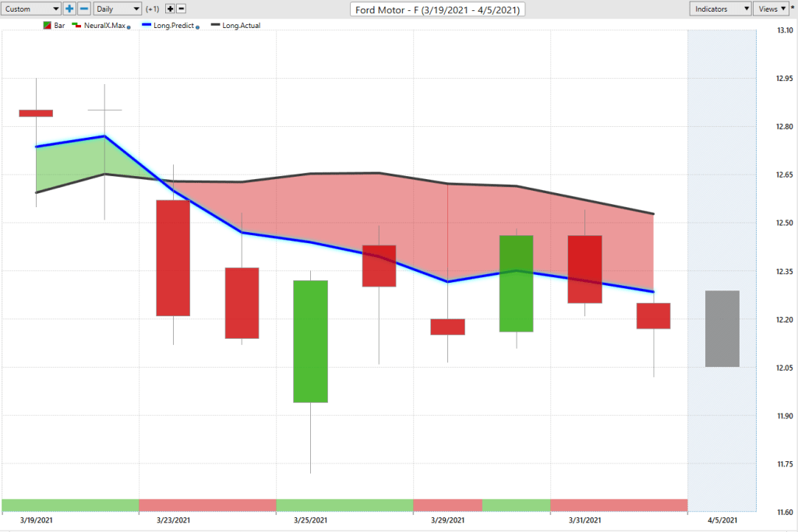Click the Long.Predict legend label
The width and height of the screenshot is (798, 532).
174,26
